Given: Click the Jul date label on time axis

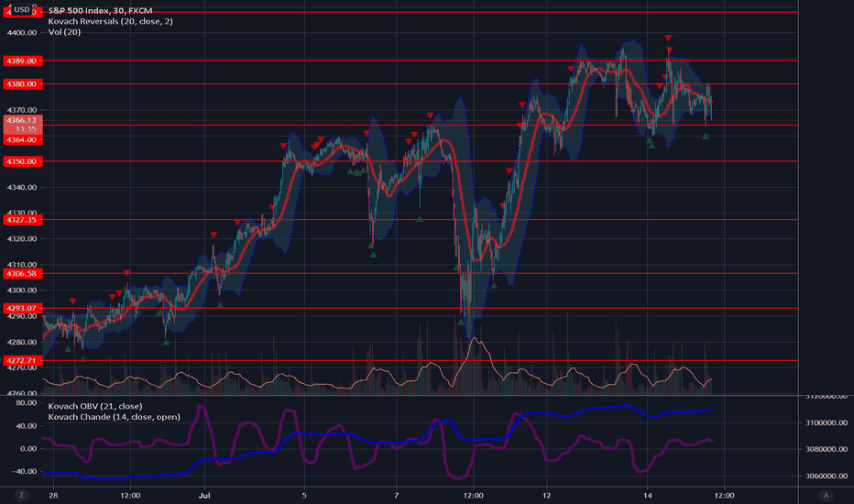Looking at the screenshot, I should (x=204, y=496).
